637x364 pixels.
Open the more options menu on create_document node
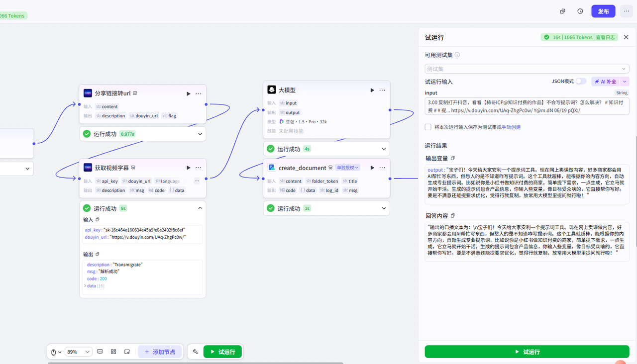[382, 168]
